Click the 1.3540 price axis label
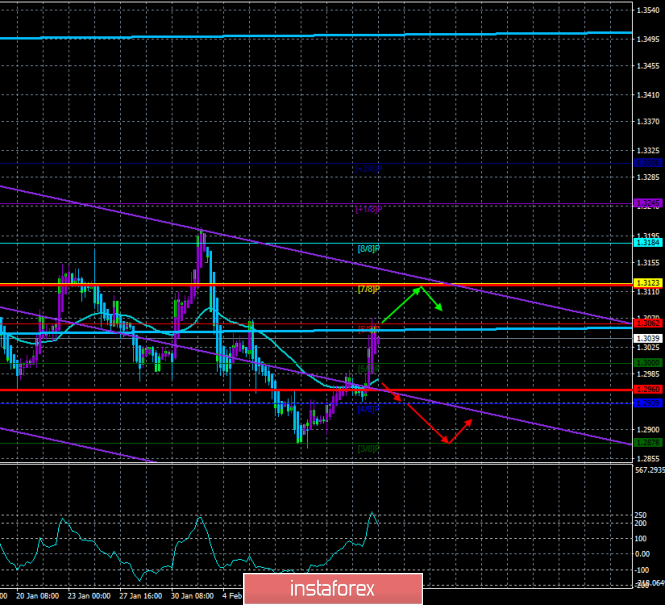 648,10
